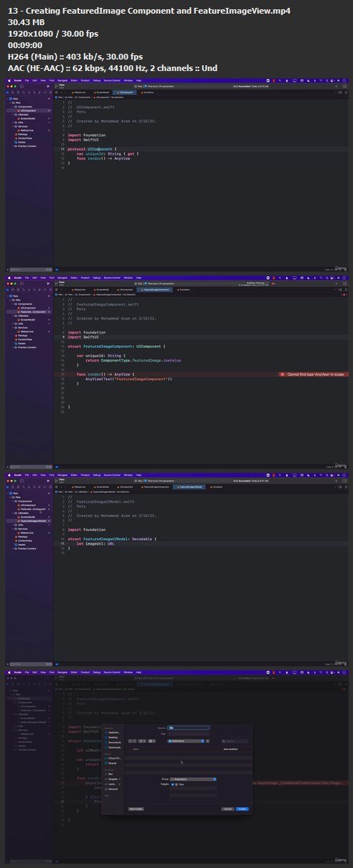Click red error icon beside 'Cannot find type' message

[x=283, y=374]
